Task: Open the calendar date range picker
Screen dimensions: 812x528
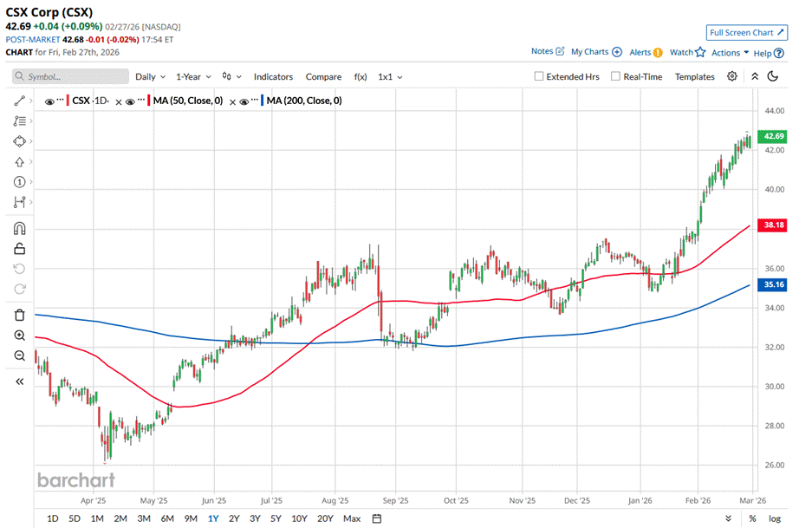Action: (x=377, y=518)
